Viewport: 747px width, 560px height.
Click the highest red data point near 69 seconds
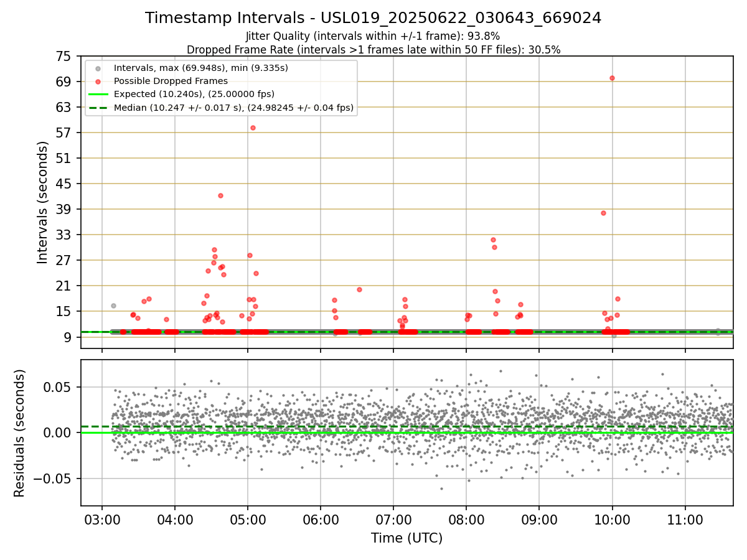click(612, 78)
